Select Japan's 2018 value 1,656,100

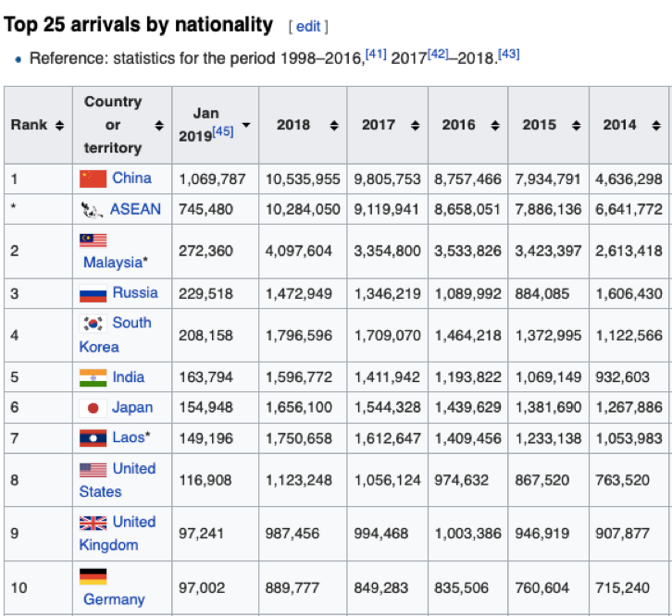tap(299, 407)
